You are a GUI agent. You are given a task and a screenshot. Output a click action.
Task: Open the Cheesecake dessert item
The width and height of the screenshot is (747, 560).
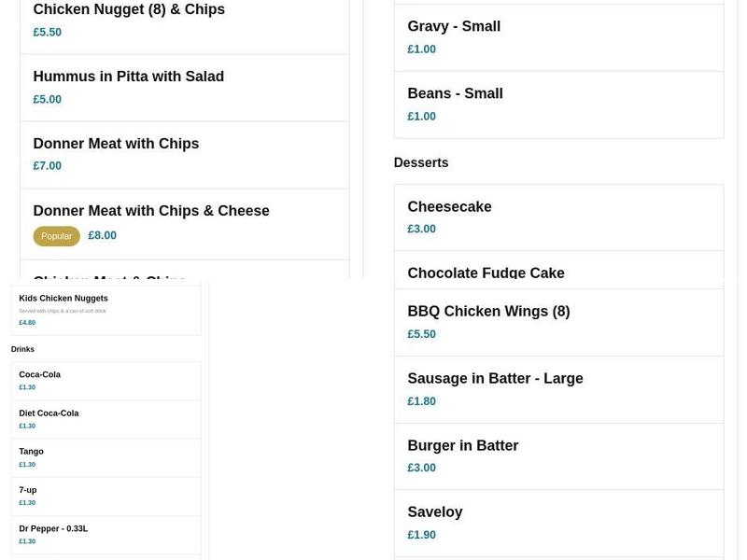pyautogui.click(x=449, y=206)
